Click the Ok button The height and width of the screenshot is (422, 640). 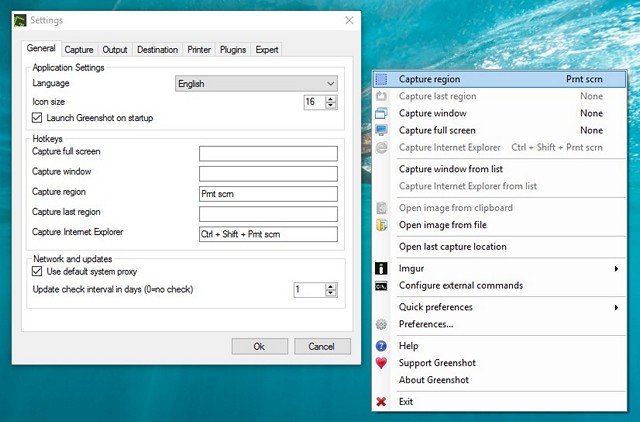260,346
